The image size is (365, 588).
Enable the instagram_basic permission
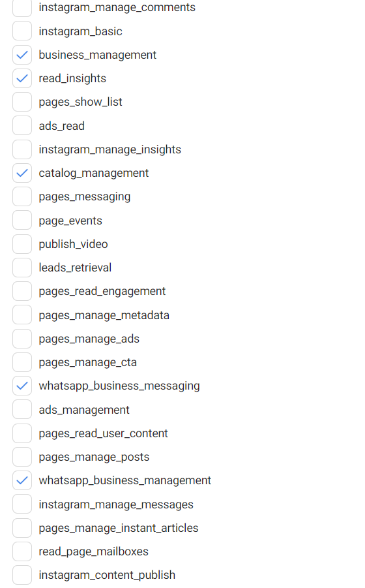(22, 31)
